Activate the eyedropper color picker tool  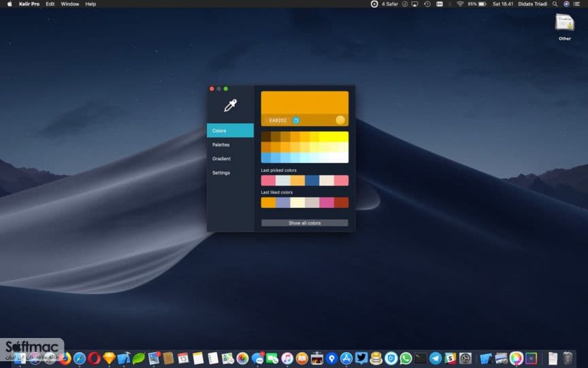[230, 106]
